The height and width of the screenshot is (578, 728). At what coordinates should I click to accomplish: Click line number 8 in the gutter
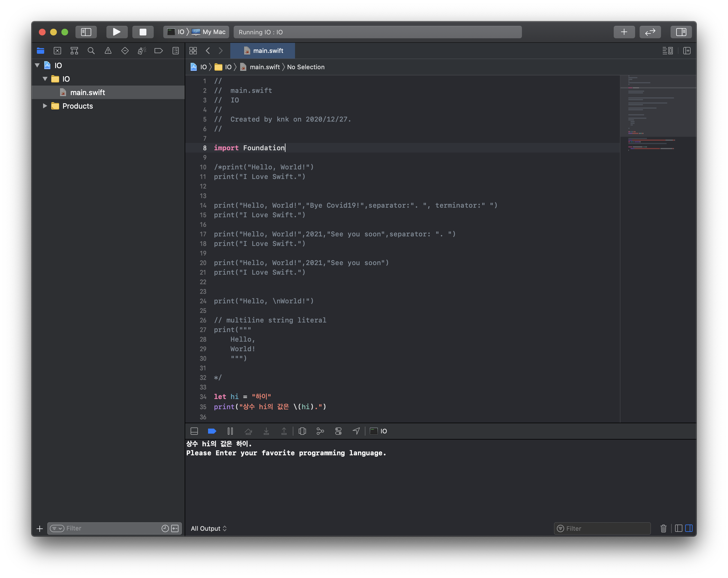(205, 148)
